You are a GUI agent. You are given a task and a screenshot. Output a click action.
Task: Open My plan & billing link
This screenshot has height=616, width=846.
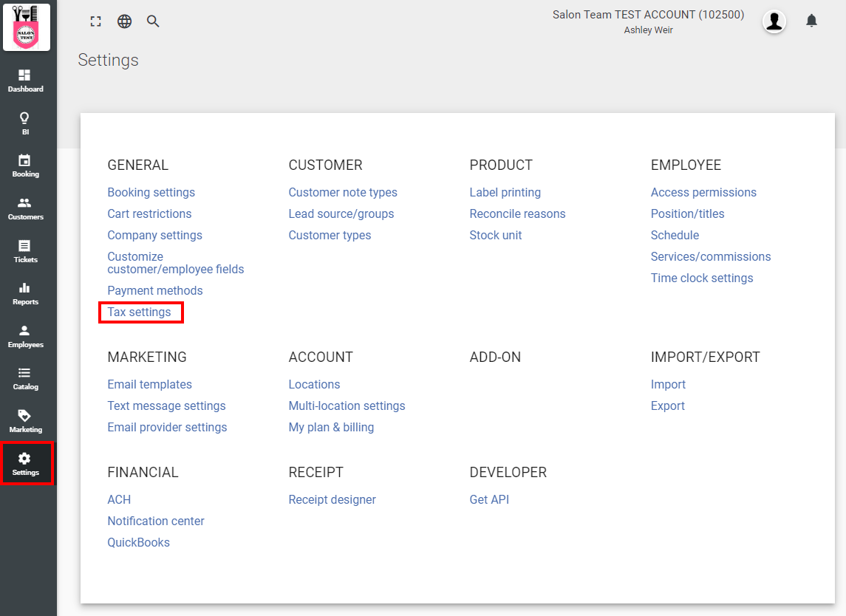tap(331, 428)
